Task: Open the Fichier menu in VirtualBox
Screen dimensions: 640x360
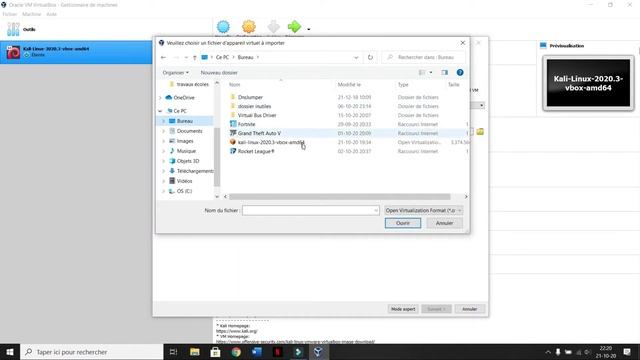Action: click(x=9, y=14)
